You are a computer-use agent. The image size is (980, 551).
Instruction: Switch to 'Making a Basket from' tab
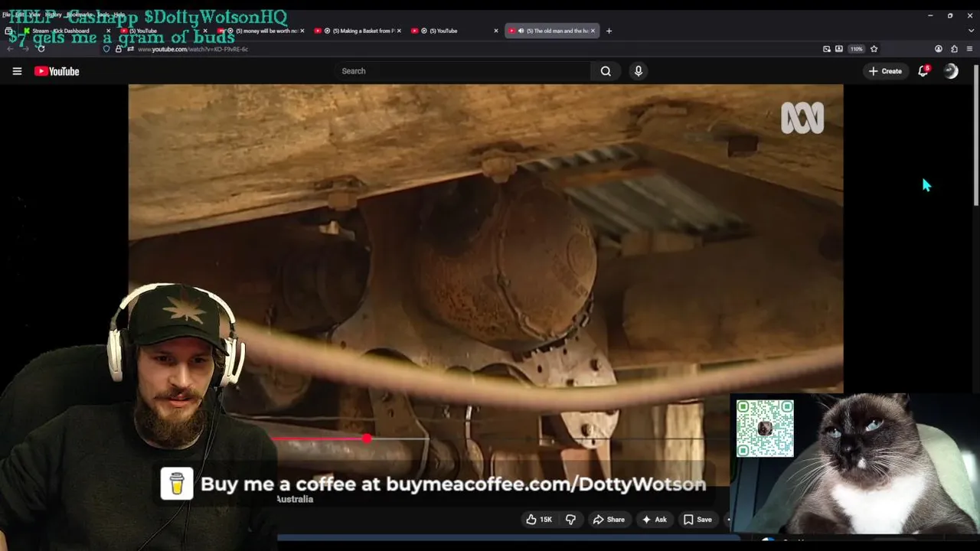point(358,31)
